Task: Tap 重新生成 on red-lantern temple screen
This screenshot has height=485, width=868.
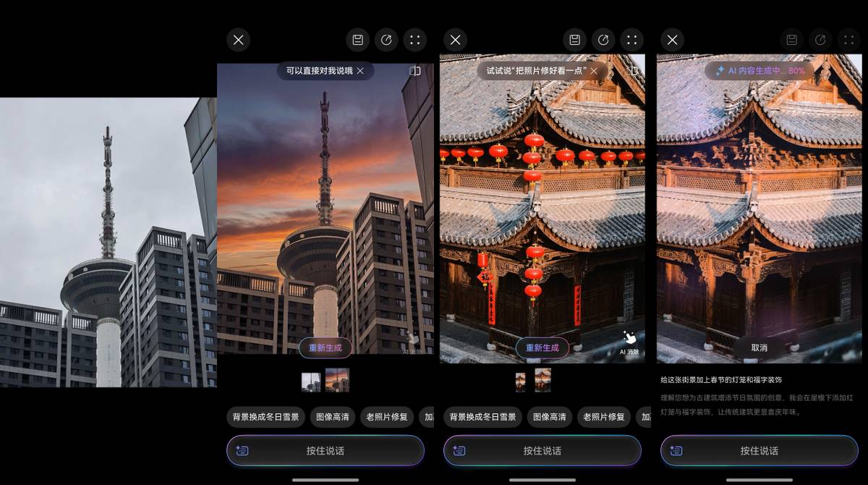Action: tap(542, 347)
